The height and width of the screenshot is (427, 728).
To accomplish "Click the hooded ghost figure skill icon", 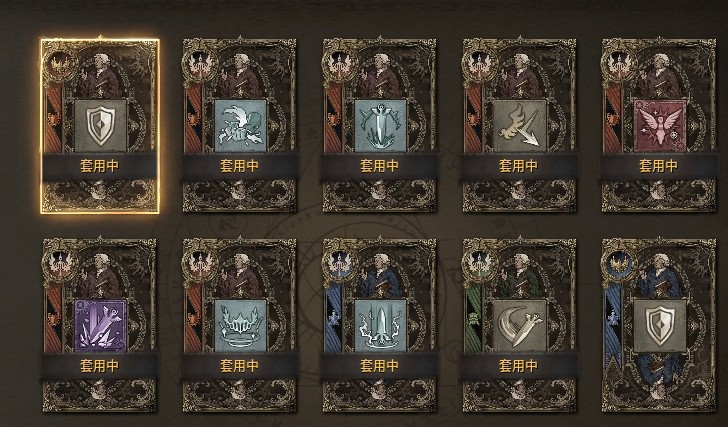I will 240,125.
